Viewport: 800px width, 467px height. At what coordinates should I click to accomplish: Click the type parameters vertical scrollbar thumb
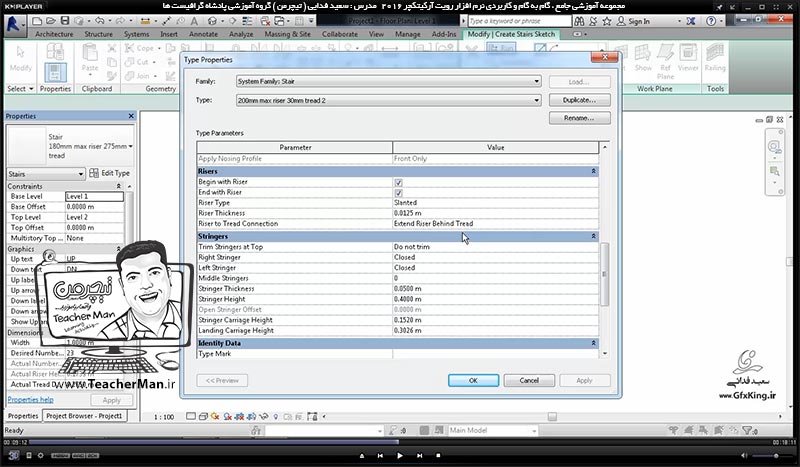(x=605, y=274)
